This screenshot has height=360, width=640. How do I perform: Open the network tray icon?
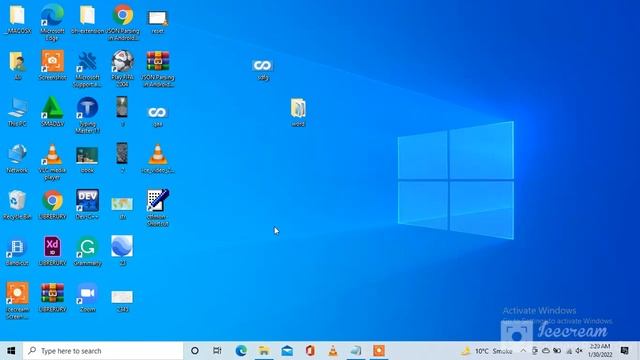tap(569, 351)
